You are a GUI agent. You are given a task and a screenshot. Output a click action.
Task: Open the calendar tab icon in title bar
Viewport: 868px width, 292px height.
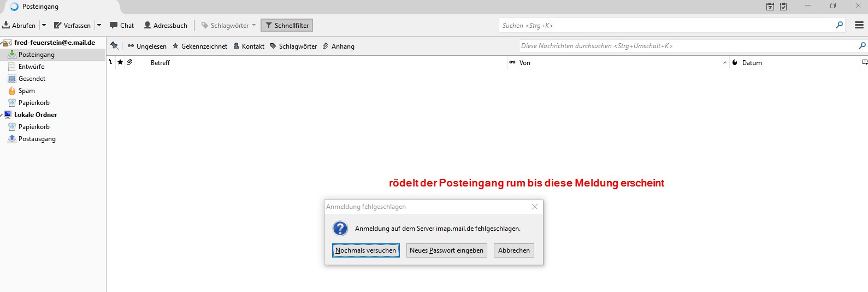(770, 7)
